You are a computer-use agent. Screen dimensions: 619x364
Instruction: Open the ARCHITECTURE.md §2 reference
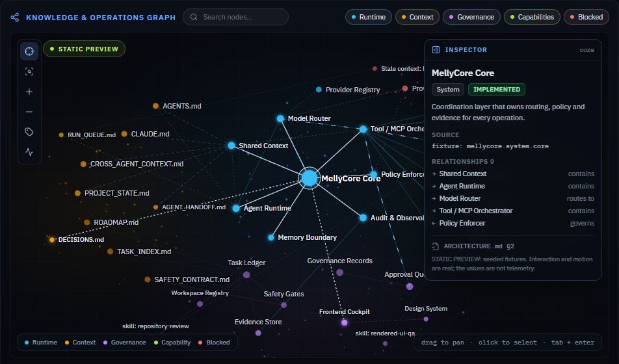(479, 246)
